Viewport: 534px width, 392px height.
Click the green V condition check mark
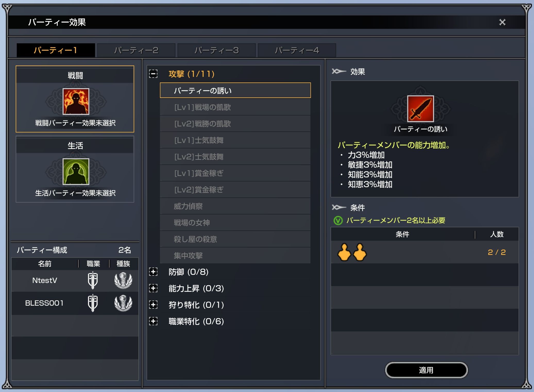pyautogui.click(x=338, y=221)
